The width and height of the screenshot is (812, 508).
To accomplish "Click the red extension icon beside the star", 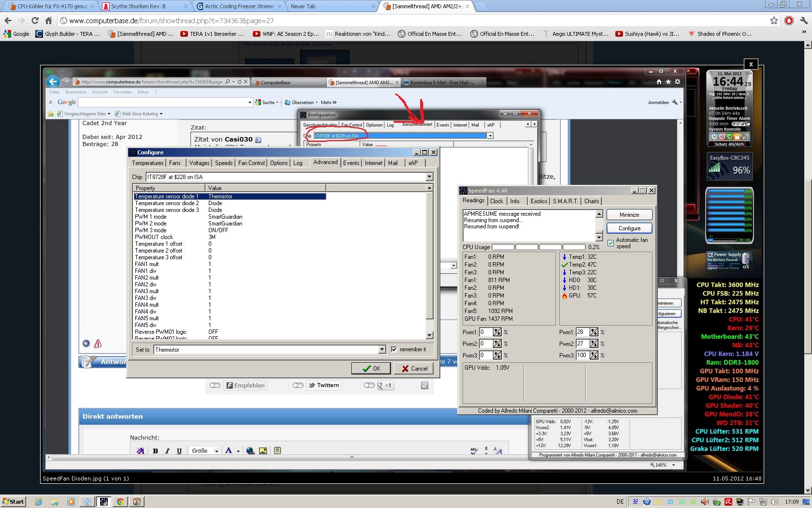I will tap(789, 21).
